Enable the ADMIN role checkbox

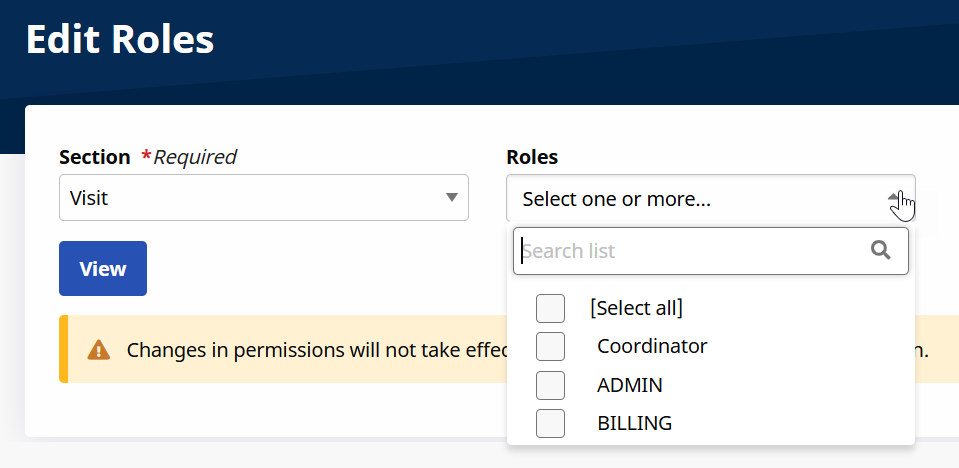tap(550, 385)
